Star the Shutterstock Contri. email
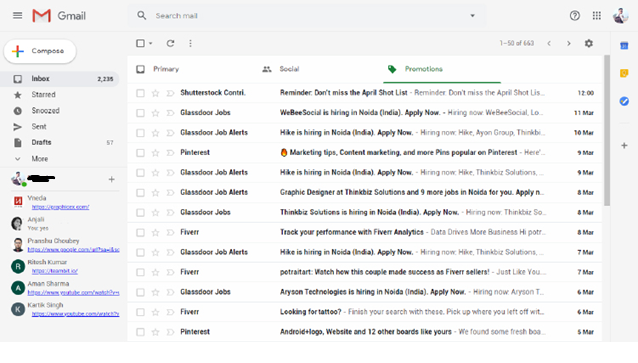 pyautogui.click(x=155, y=93)
